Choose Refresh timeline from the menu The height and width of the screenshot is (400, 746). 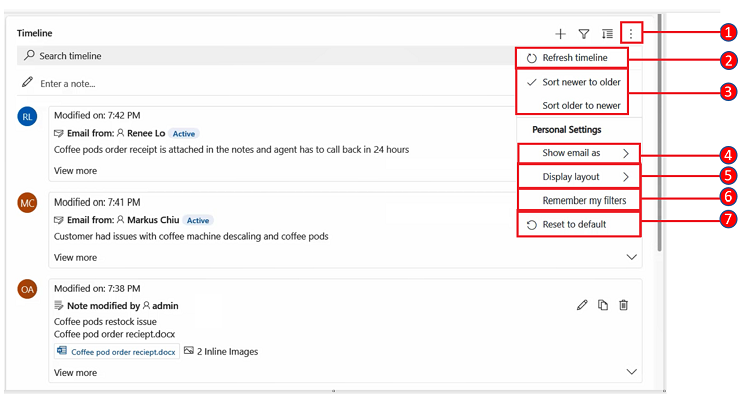(x=574, y=58)
